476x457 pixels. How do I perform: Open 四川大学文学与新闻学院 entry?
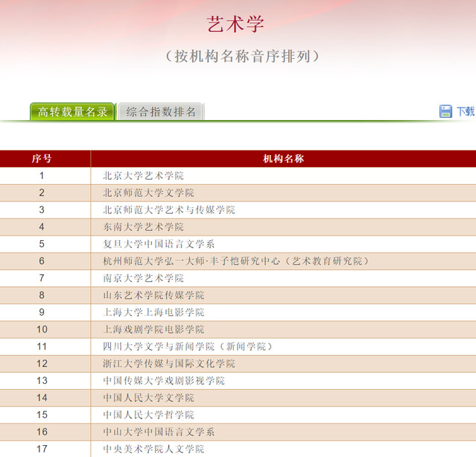(x=188, y=347)
